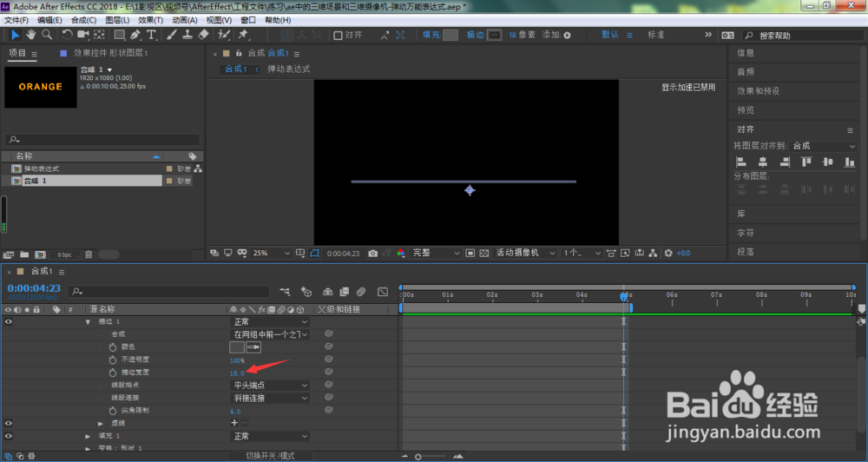Select the Rectangle shape tool

120,35
